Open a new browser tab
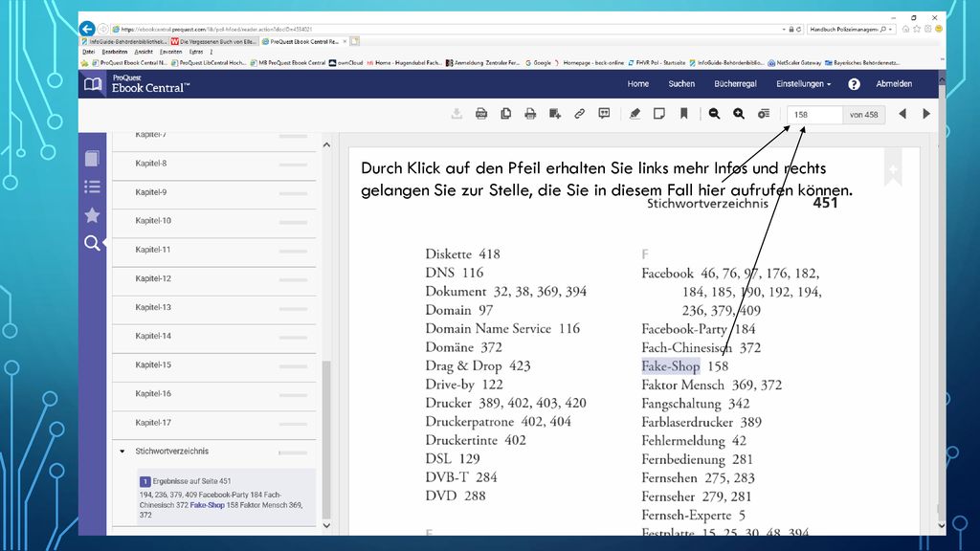This screenshot has width=980, height=551. [x=354, y=42]
